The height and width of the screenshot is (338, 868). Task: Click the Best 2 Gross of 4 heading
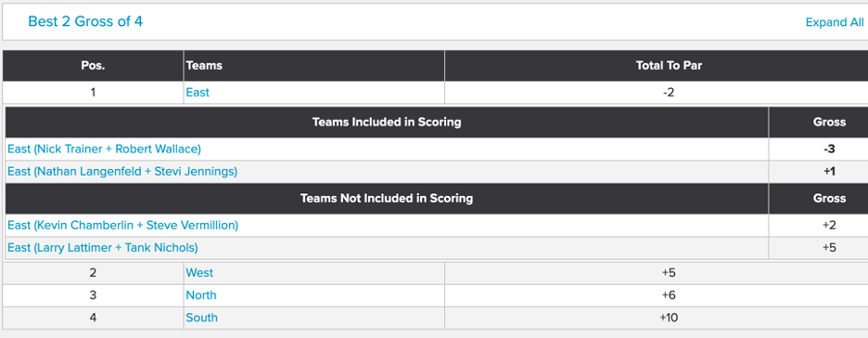[85, 21]
